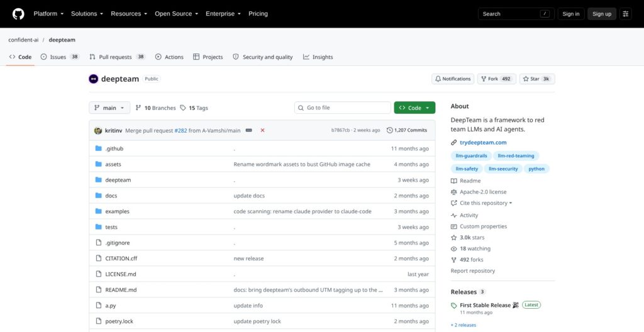Open the main branch selector dropdown
Viewport: 644px width, 332px height.
click(x=109, y=108)
